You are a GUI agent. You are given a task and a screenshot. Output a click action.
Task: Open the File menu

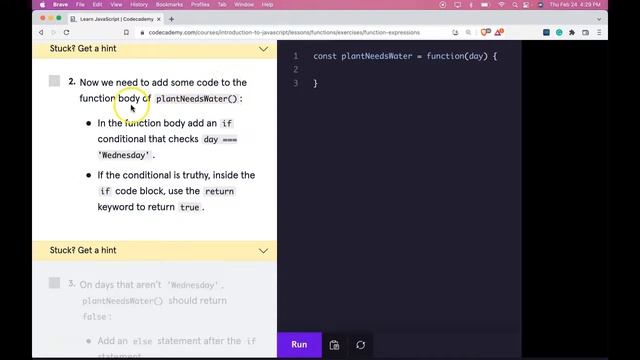click(80, 4)
